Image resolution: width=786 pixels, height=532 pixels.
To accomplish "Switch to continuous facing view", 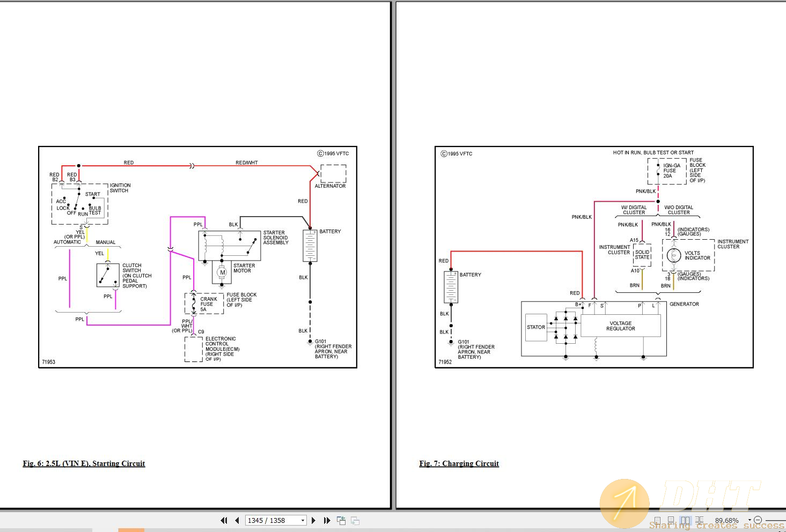I will pos(699,520).
